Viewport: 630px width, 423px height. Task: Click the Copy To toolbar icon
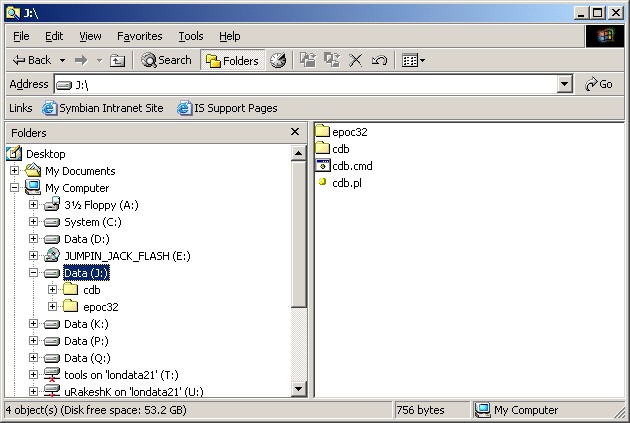[x=332, y=60]
